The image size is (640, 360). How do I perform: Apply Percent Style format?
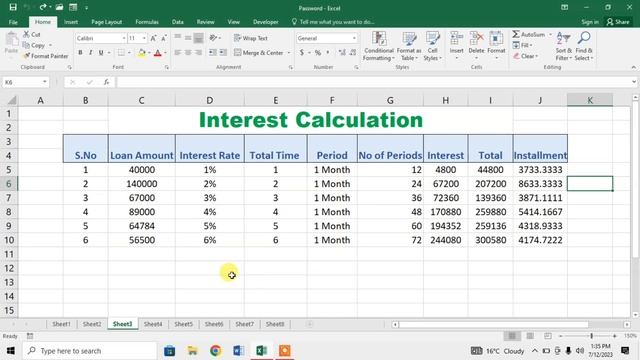click(318, 53)
